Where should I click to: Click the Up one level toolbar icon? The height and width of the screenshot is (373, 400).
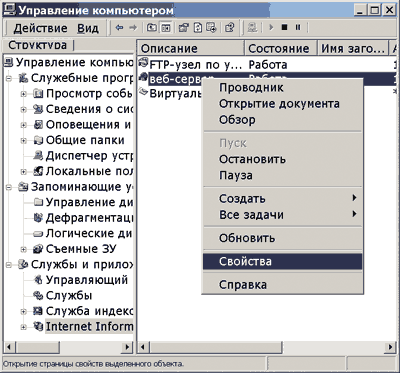(152, 28)
